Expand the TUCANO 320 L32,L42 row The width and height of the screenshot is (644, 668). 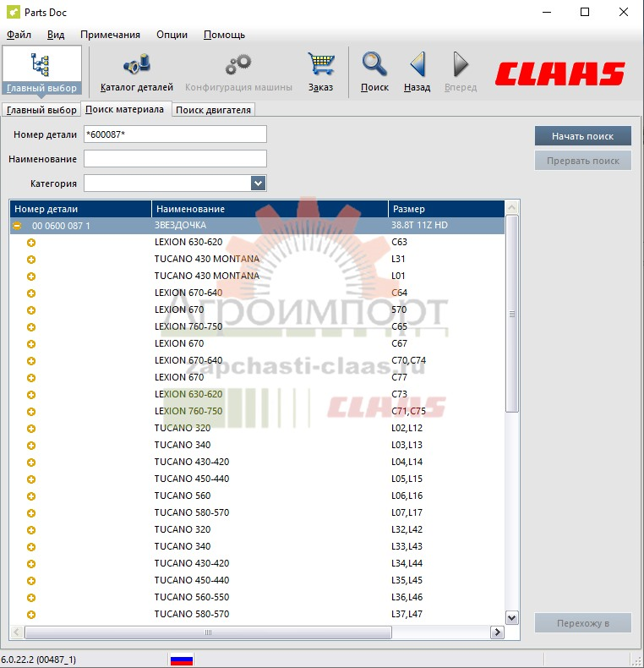click(31, 530)
